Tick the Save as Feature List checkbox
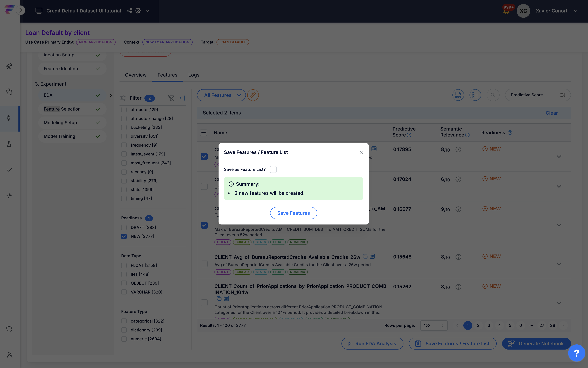Viewport: 588px width, 368px height. tap(273, 169)
